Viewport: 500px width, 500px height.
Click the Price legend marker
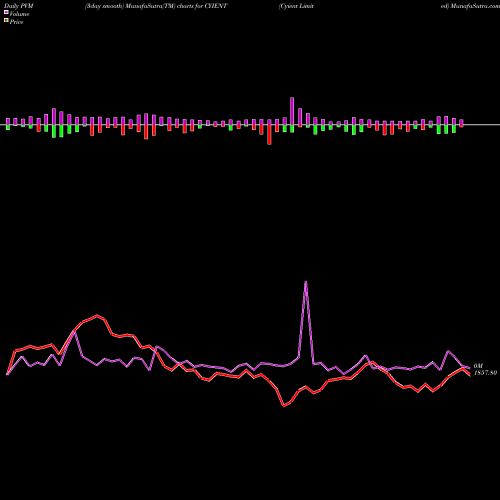[x=6, y=21]
